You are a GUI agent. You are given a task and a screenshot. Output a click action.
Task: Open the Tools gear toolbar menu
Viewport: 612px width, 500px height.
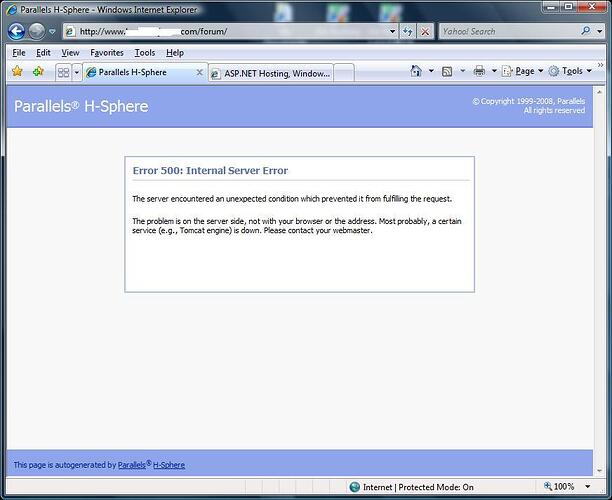570,71
